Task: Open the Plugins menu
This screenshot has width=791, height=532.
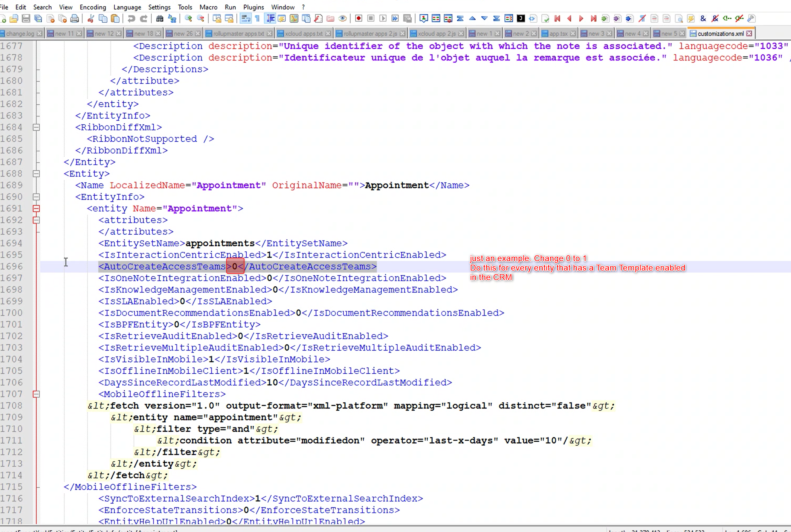Action: [253, 7]
